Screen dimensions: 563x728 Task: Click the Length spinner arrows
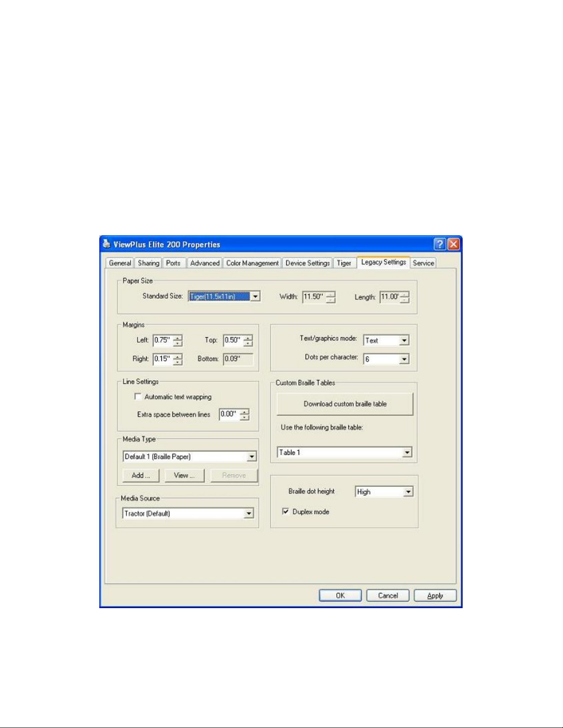click(404, 298)
